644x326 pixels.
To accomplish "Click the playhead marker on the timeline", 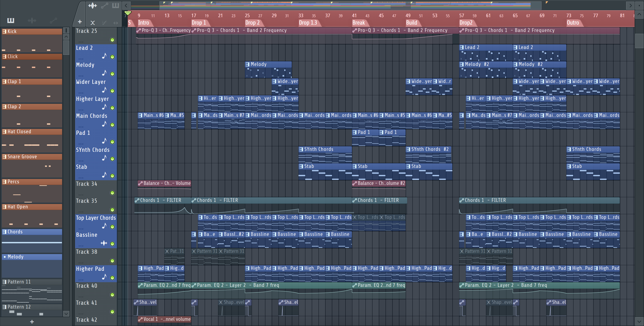I will click(127, 13).
